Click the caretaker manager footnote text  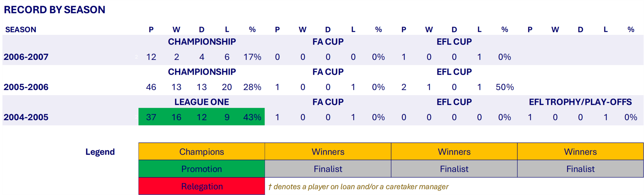pyautogui.click(x=358, y=187)
